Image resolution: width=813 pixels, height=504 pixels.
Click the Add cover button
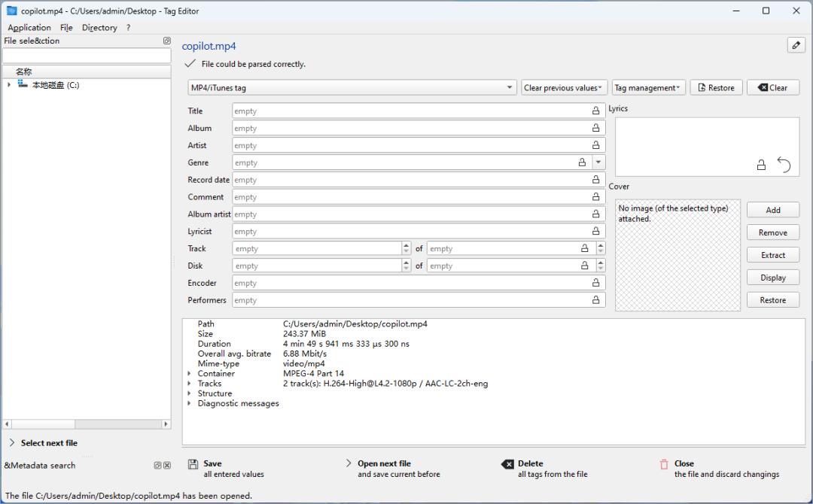772,210
